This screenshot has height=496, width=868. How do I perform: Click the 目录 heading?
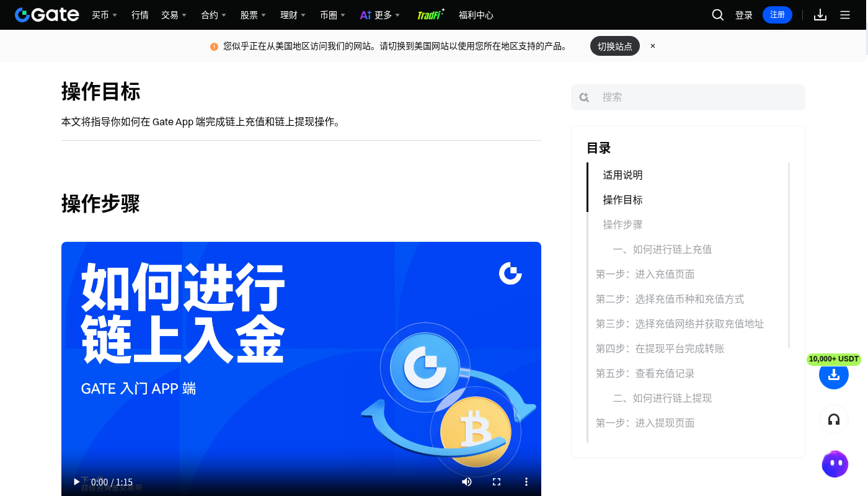599,148
